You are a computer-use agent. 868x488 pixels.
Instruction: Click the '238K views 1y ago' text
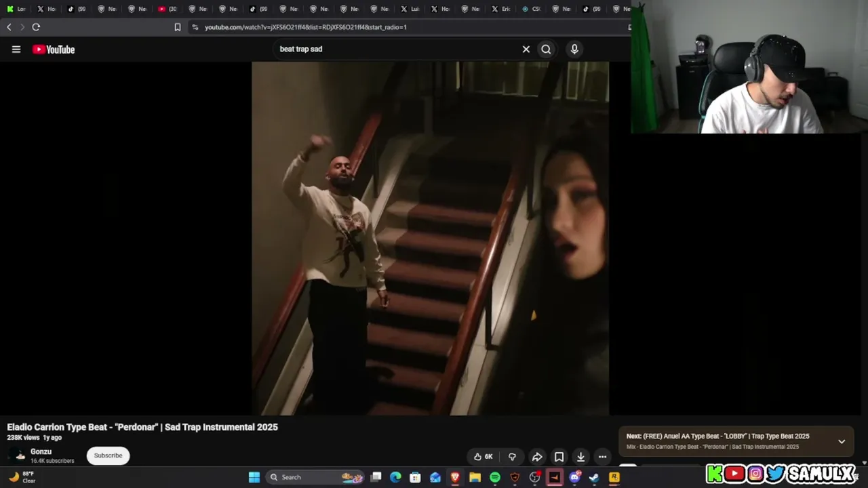click(x=34, y=438)
